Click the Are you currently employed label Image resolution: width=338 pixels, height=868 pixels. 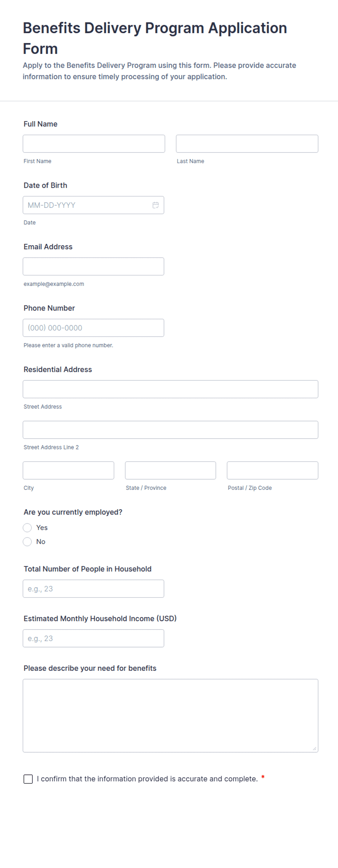tap(73, 512)
